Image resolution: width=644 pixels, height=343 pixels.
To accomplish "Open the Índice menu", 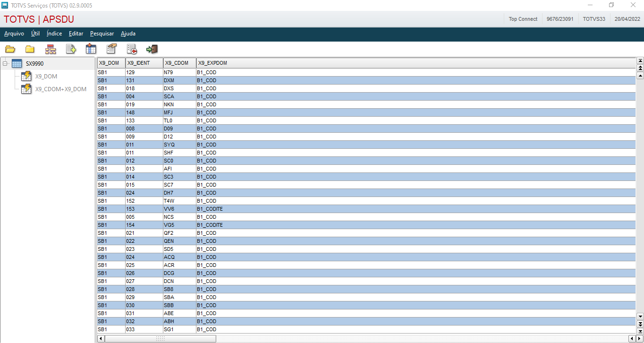I will (x=54, y=34).
